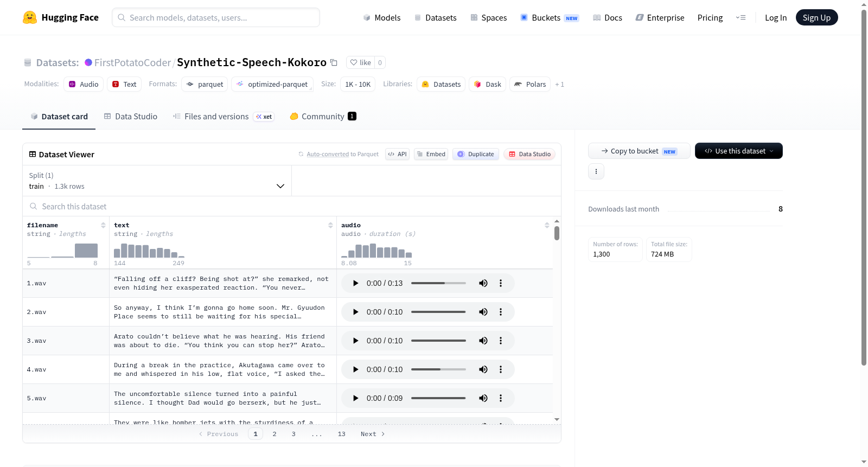This screenshot has height=467, width=868.
Task: Open the Use this dataset dropdown
Action: tap(739, 151)
